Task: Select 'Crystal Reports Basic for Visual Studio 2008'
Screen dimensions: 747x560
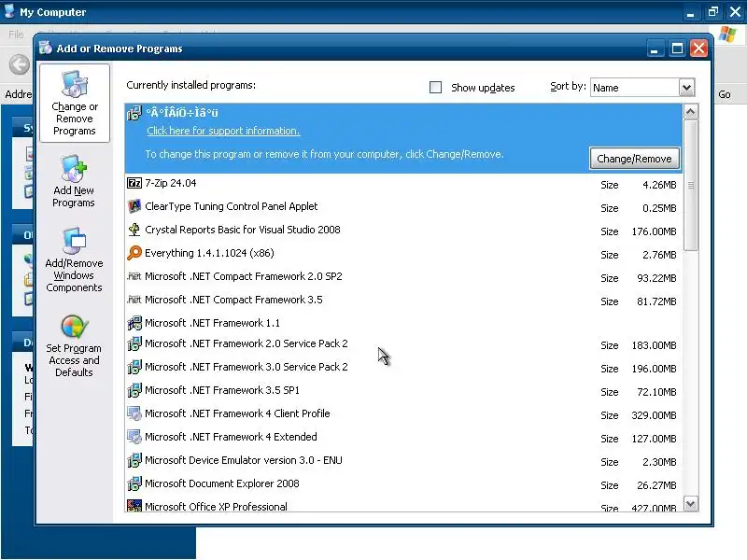Action: click(243, 230)
